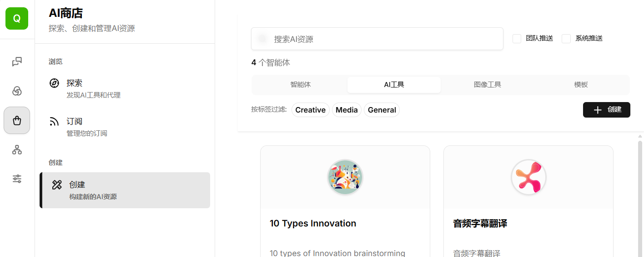Click the black 创建 button

[x=606, y=110]
